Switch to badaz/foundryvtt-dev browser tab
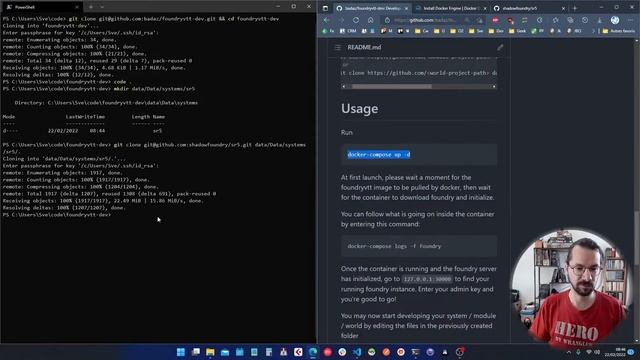640x360 pixels. tap(371, 8)
